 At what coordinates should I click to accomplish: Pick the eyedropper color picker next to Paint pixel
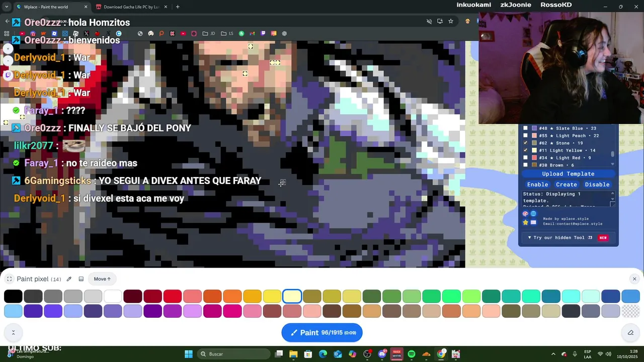69,279
